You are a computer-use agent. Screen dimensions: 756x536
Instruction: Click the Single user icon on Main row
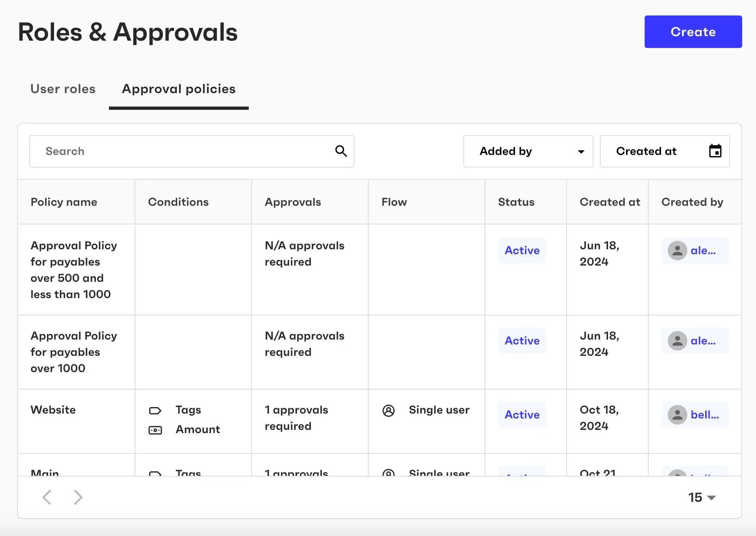pos(389,473)
